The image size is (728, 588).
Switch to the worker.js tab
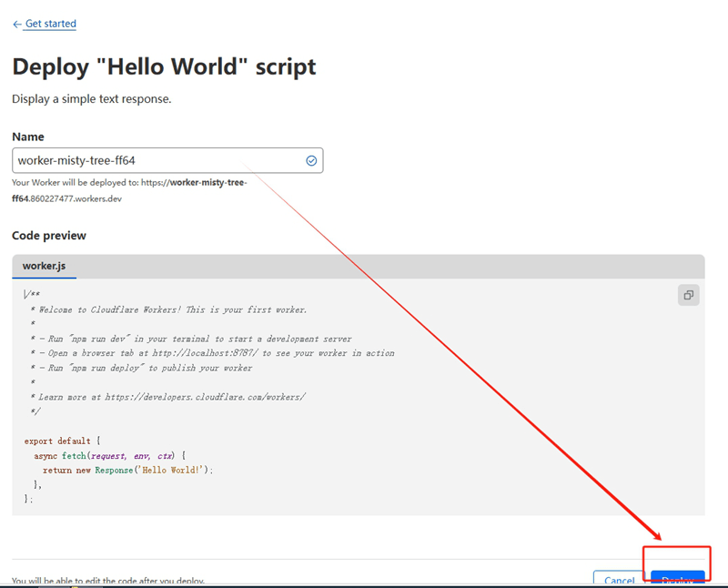44,266
